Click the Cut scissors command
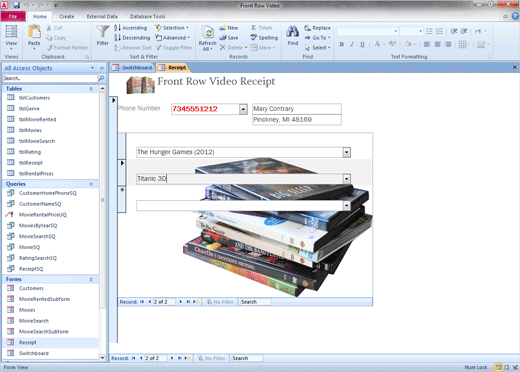Image resolution: width=520 pixels, height=372 pixels. click(54, 28)
